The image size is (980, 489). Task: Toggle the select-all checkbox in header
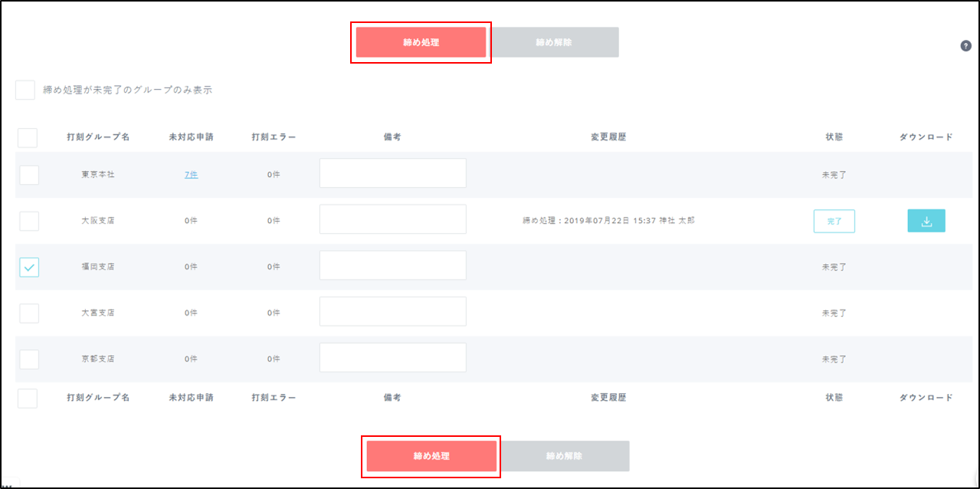(28, 137)
